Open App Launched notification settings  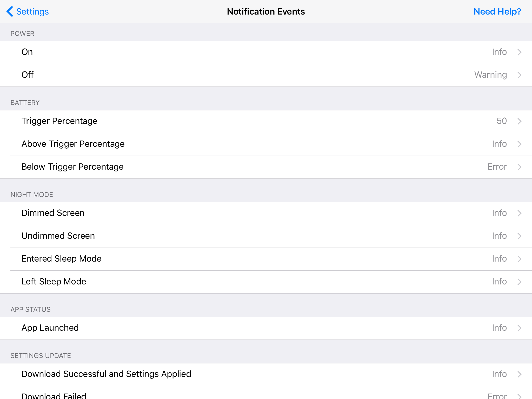(x=519, y=328)
